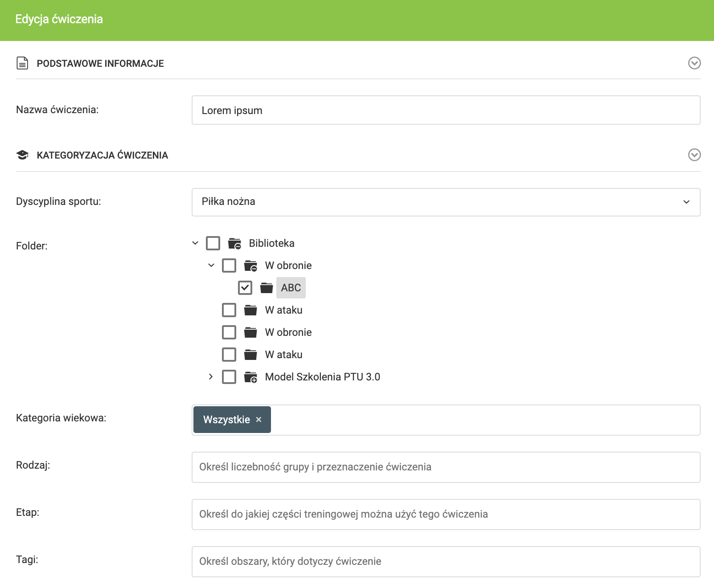Focus the Tagi input field

coord(446,562)
